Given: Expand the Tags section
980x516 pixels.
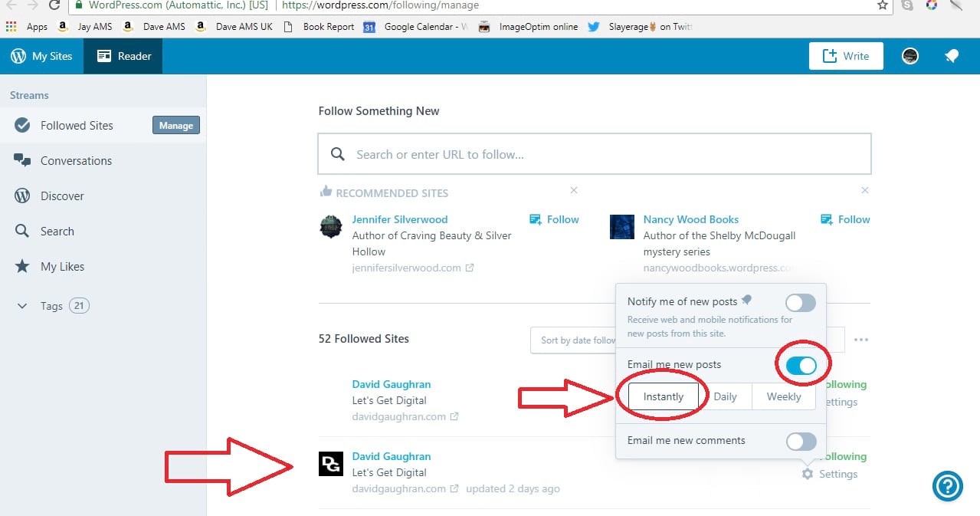Looking at the screenshot, I should (x=52, y=306).
